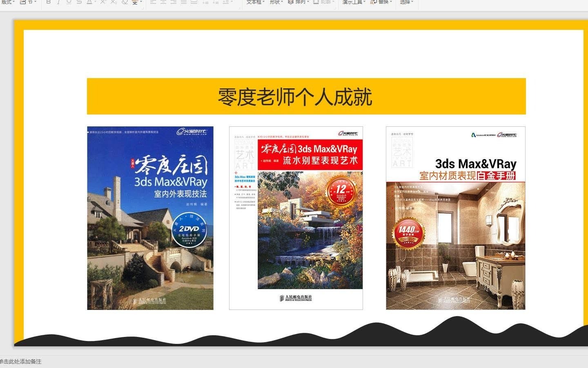Open the 排列 arrange dropdown

pos(299,2)
